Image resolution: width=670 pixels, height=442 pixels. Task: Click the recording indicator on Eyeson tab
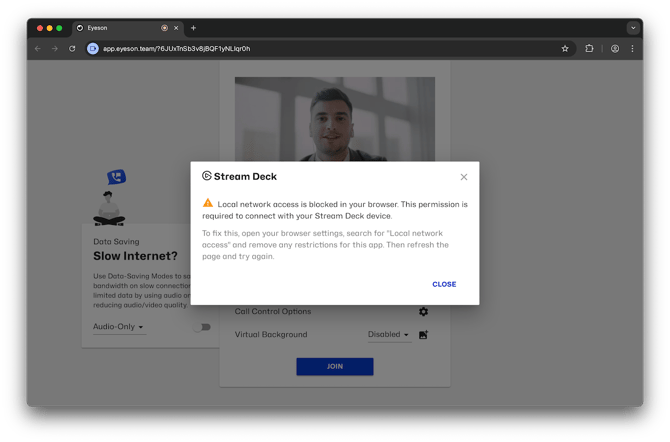click(165, 28)
